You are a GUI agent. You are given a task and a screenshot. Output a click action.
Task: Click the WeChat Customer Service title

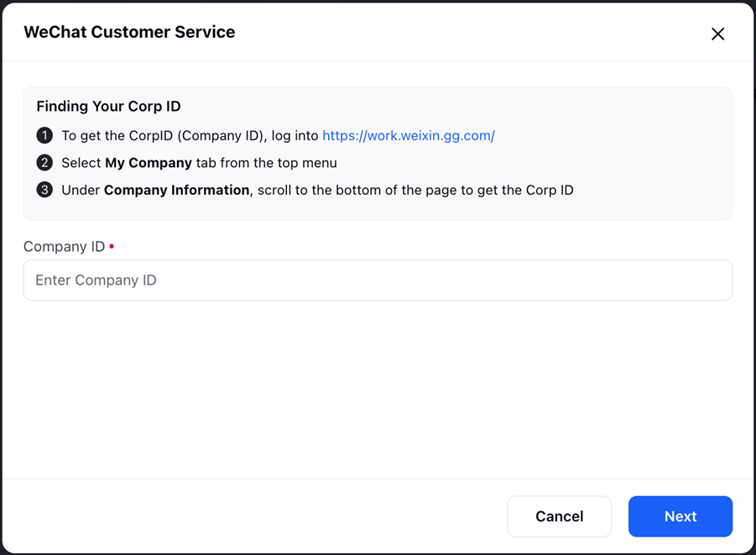[129, 32]
